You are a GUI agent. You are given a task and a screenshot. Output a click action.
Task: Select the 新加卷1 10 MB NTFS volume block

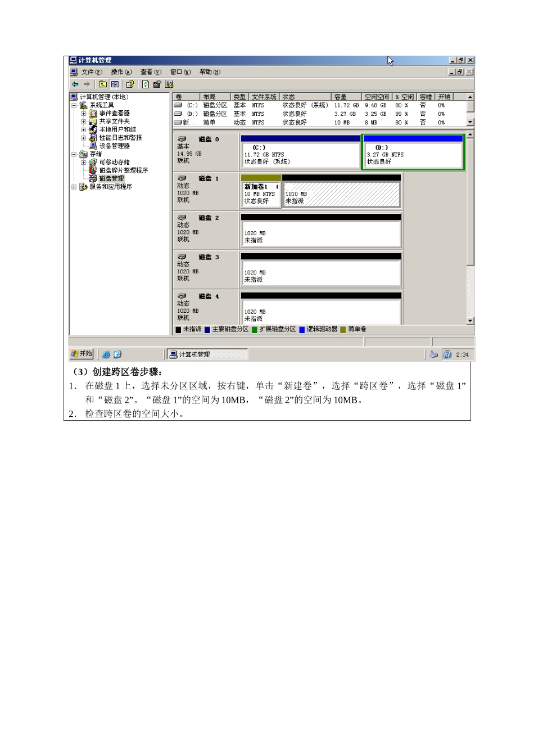260,191
